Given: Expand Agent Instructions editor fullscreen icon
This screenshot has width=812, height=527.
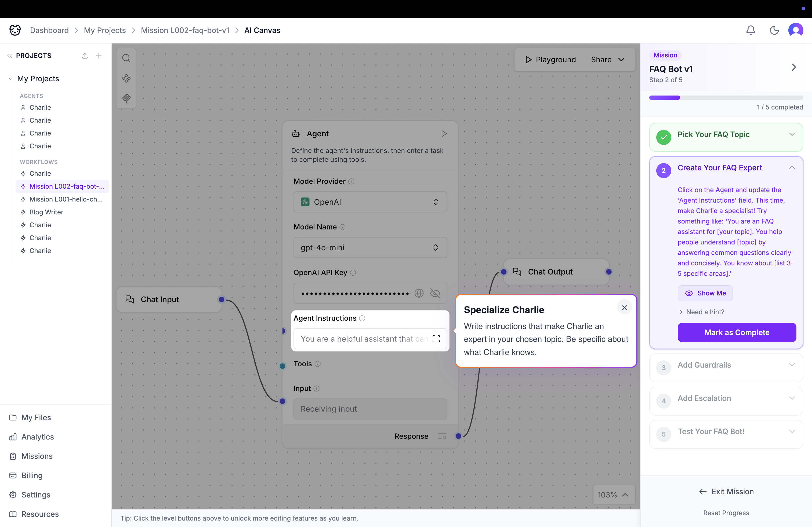Looking at the screenshot, I should point(436,339).
